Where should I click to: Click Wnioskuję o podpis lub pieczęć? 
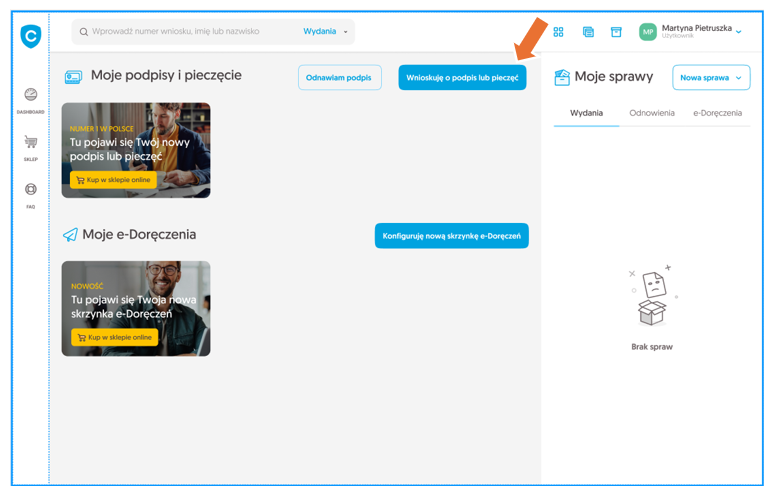[462, 78]
